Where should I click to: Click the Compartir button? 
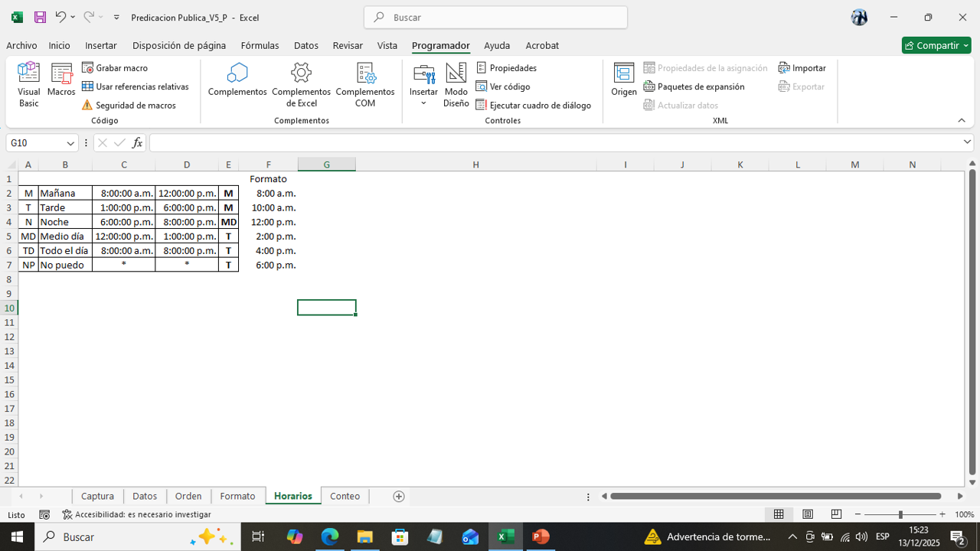pyautogui.click(x=936, y=45)
